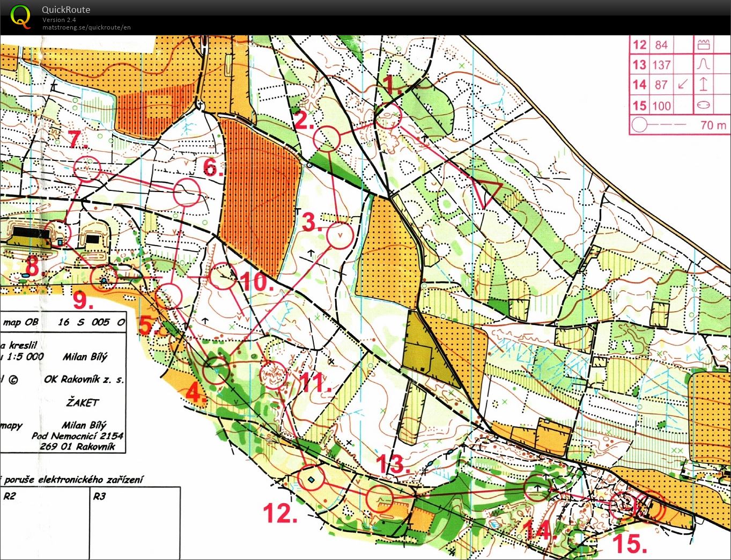
Task: Open the matstroeng.se/quickroute/en link
Action: [x=87, y=27]
